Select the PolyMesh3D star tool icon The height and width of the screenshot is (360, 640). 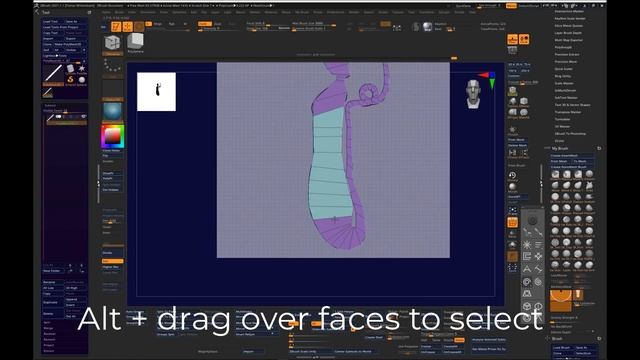tap(82, 68)
